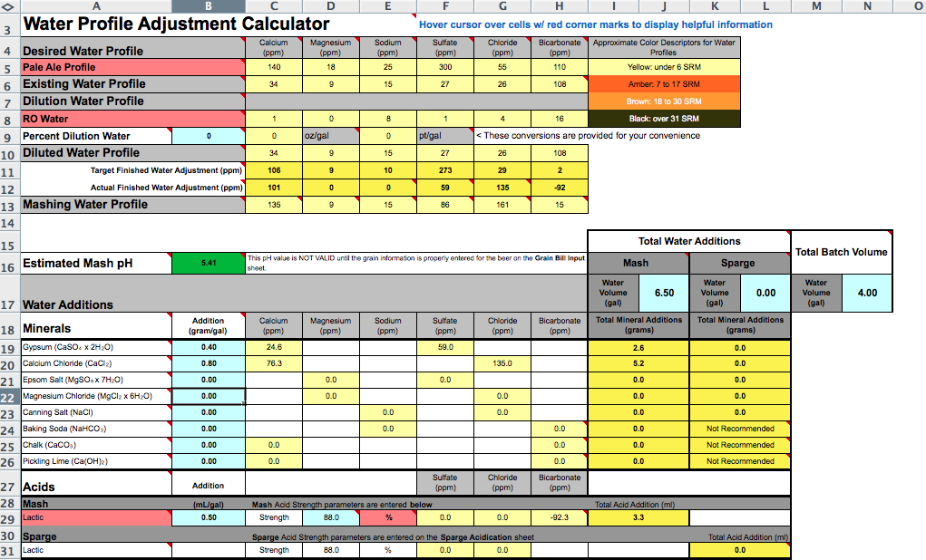The image size is (926, 560).
Task: Click Total Mash Acid Addition 3.3 cell
Action: [x=638, y=517]
